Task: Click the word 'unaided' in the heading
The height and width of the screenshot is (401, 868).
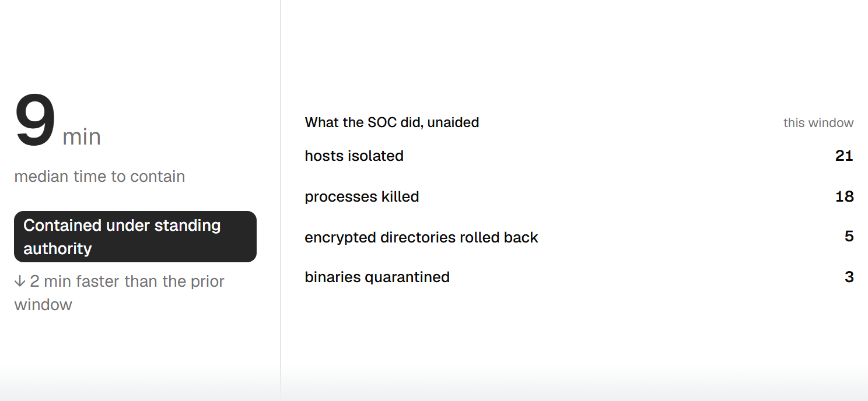Action: click(x=453, y=122)
